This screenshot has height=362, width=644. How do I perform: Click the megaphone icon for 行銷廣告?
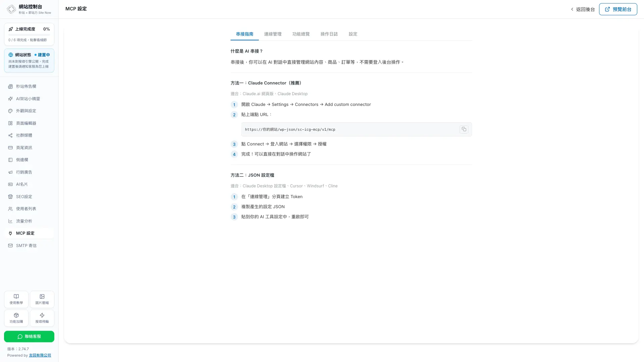point(10,172)
